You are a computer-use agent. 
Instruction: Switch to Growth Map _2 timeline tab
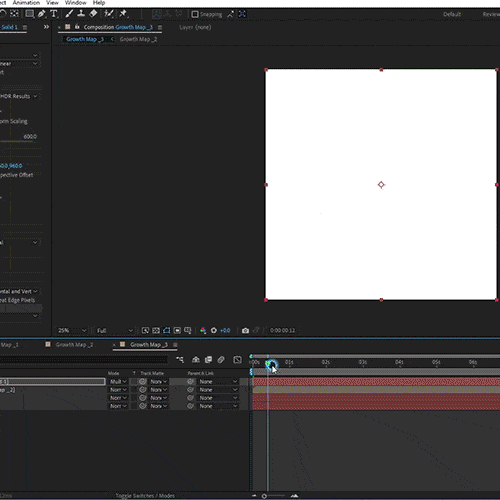click(74, 344)
